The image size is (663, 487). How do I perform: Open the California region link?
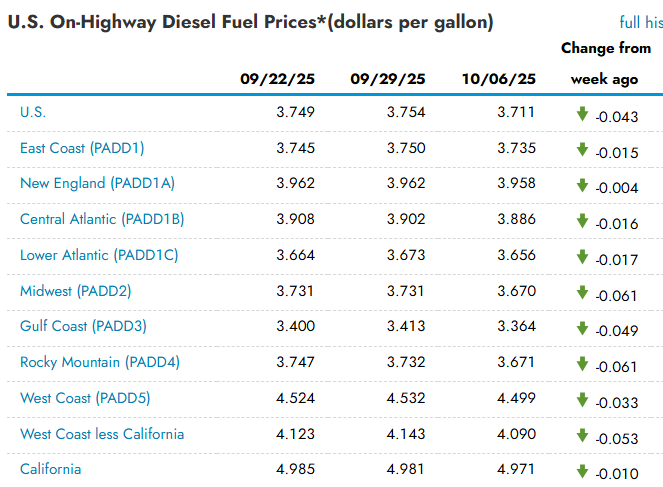(x=50, y=469)
